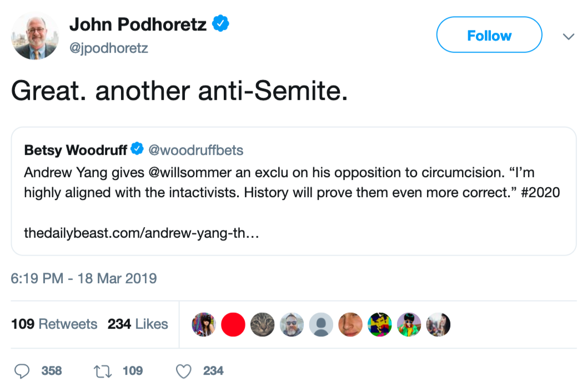Viewport: 587px width, 392px height.
Task: Open the gray cat liker avatar
Action: click(x=262, y=324)
